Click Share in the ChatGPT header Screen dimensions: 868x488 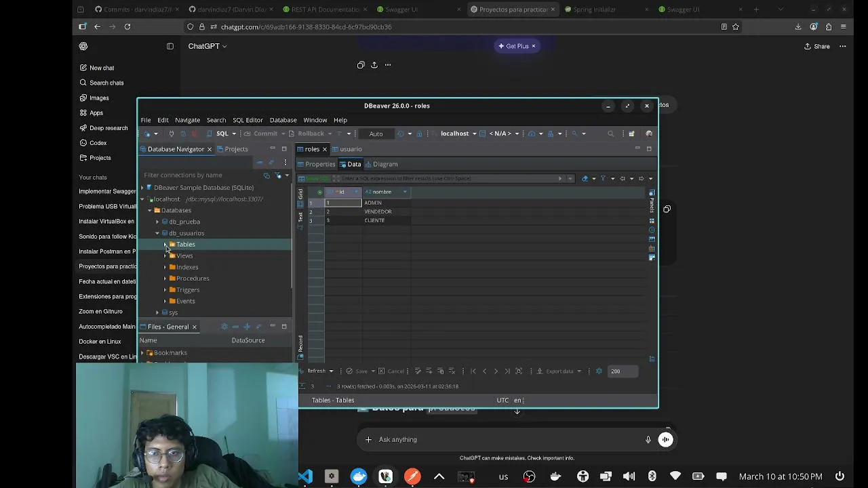(816, 46)
